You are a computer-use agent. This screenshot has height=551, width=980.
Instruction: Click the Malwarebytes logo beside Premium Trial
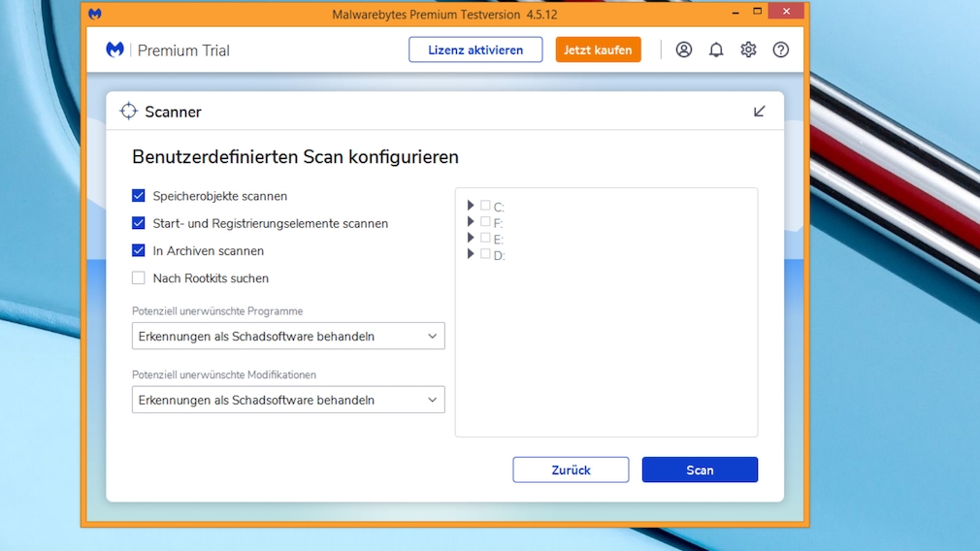(115, 49)
